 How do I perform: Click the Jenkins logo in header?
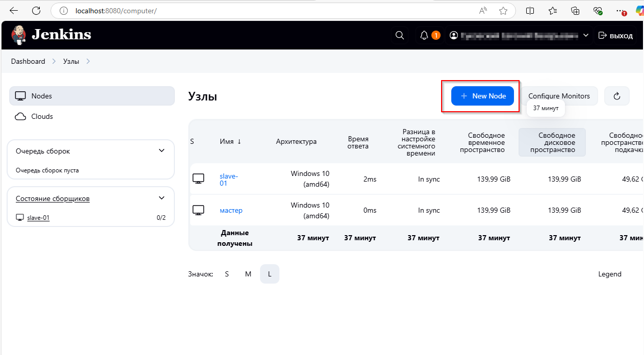coord(51,35)
